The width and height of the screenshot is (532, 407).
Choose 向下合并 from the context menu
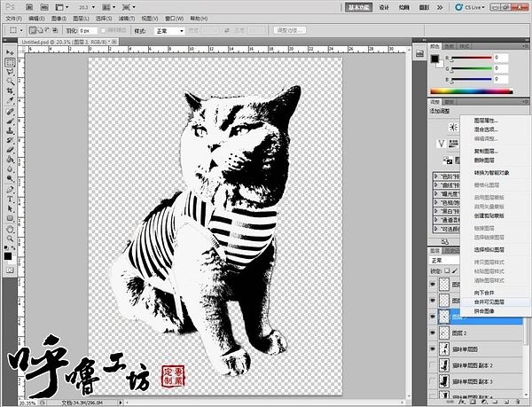tap(484, 293)
